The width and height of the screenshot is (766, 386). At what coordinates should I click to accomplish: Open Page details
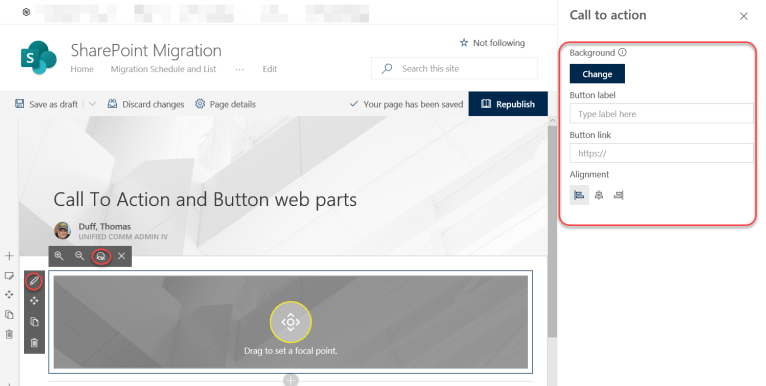pos(225,104)
